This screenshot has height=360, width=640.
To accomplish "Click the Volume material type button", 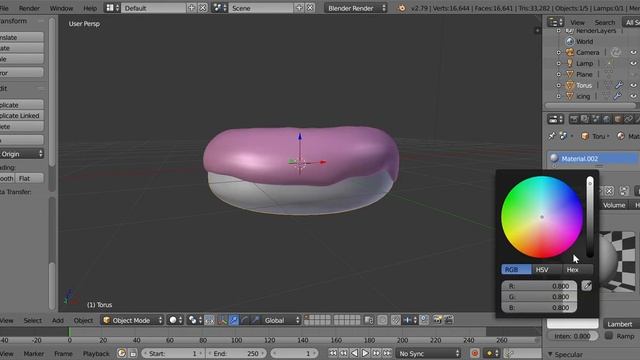I will point(614,205).
